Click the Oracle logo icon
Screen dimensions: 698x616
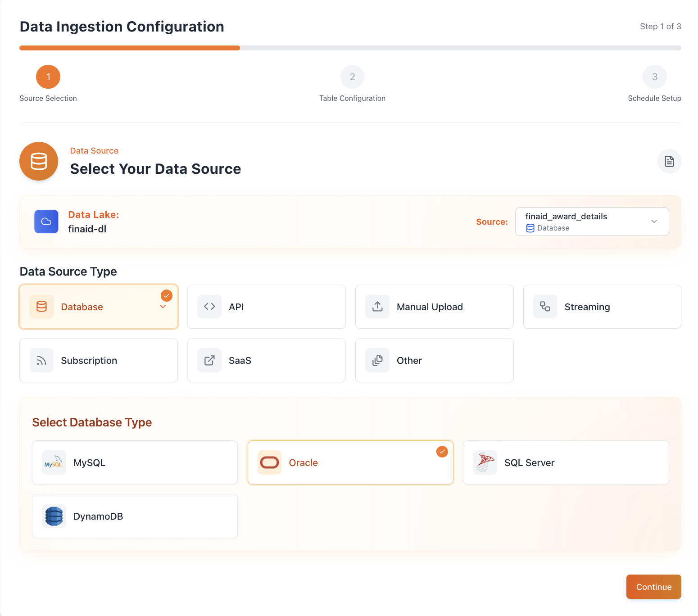click(269, 462)
